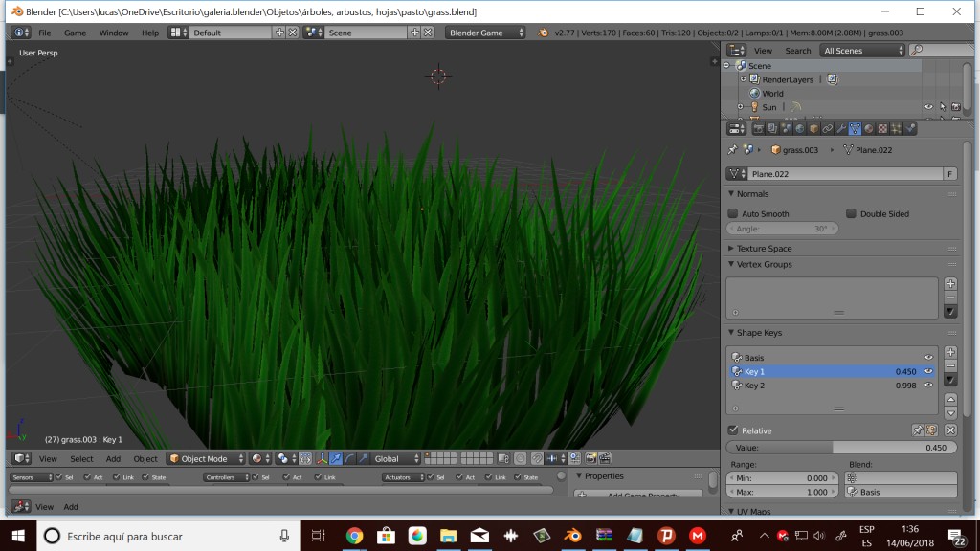Select the Render properties camera icon
The width and height of the screenshot is (980, 551).
760,128
